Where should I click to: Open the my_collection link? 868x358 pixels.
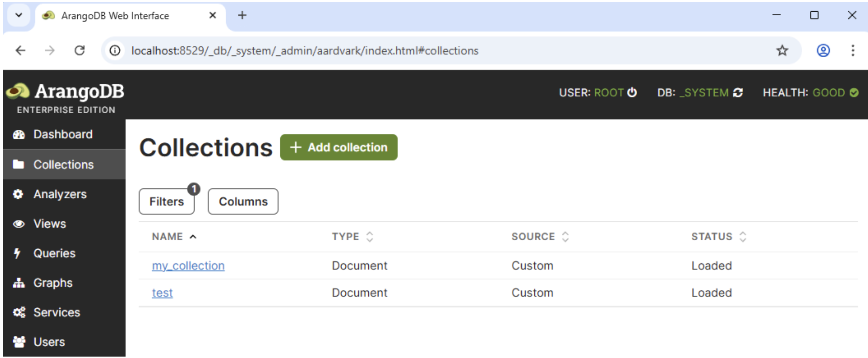coord(188,265)
